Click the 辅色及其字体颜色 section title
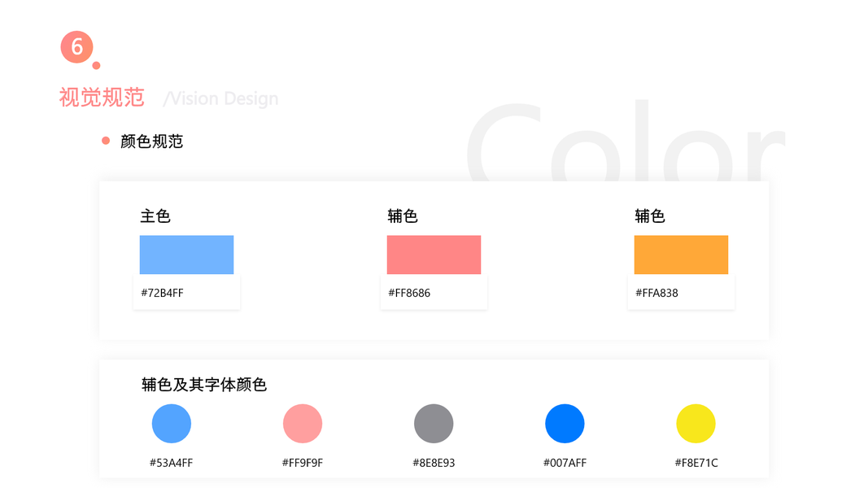The width and height of the screenshot is (868, 488). [204, 385]
